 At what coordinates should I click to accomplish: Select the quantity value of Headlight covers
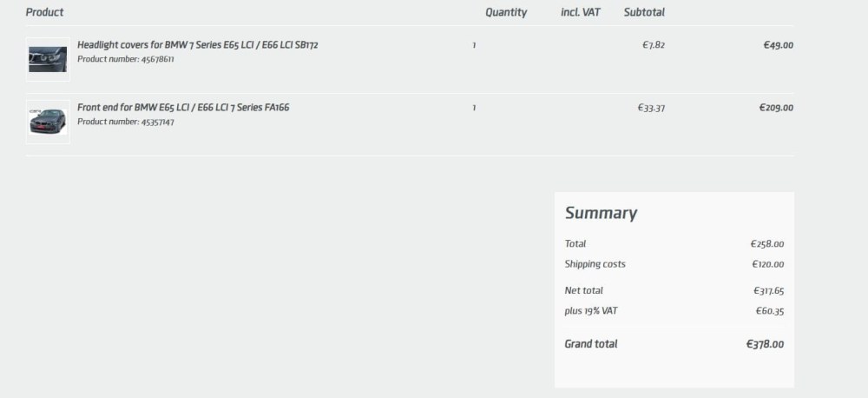(474, 45)
